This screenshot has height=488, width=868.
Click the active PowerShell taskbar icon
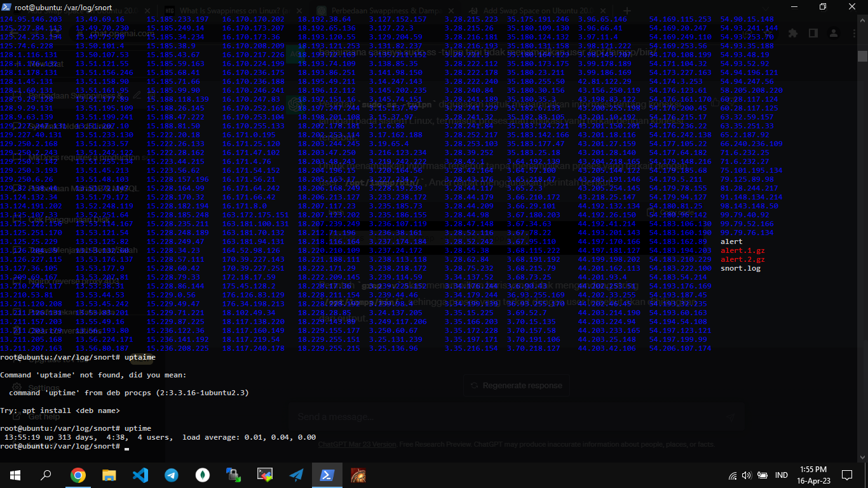[x=327, y=475]
